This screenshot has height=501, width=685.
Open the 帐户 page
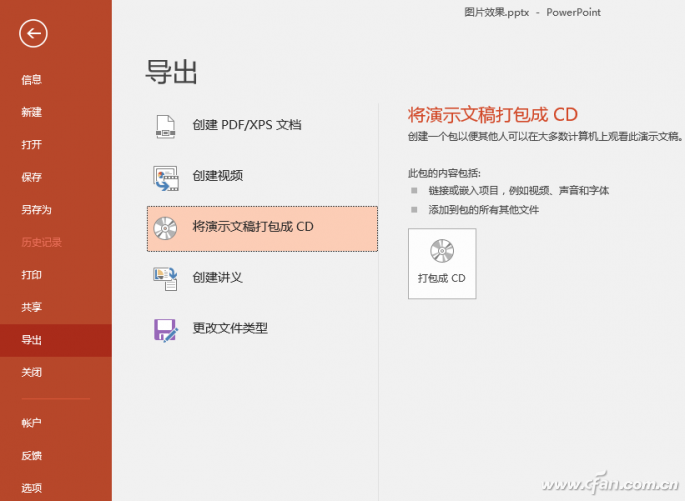click(32, 423)
